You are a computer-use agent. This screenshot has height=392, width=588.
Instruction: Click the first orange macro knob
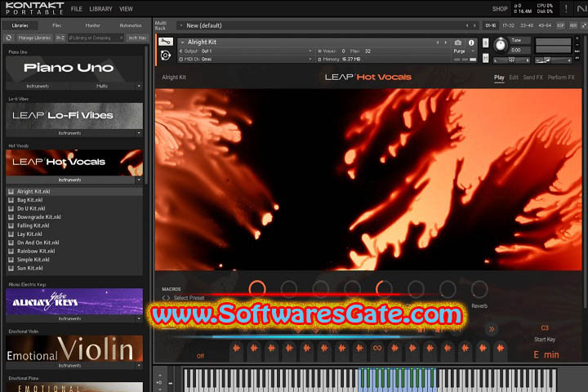[257, 289]
